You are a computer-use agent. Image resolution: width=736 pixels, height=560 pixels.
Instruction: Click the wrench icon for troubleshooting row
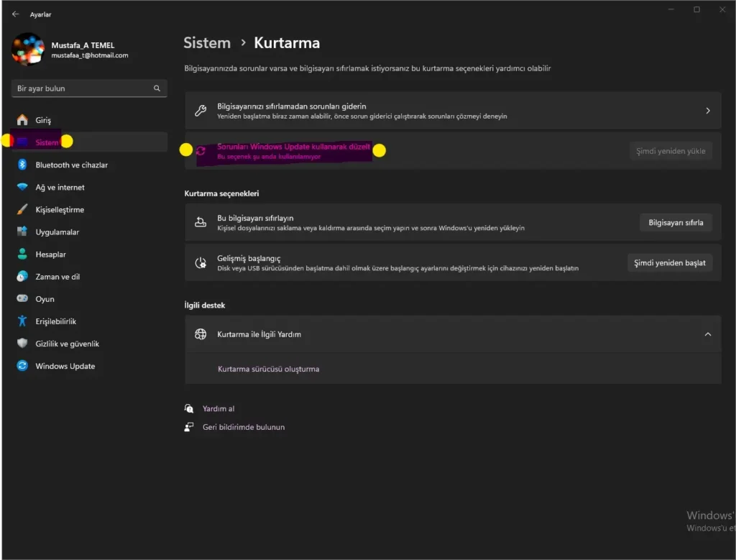[201, 111]
